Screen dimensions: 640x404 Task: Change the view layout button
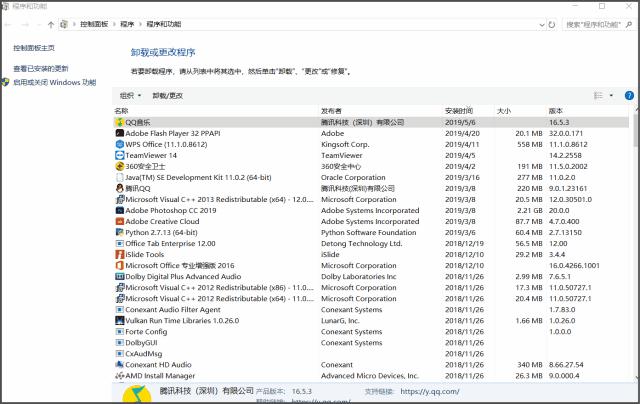point(598,95)
